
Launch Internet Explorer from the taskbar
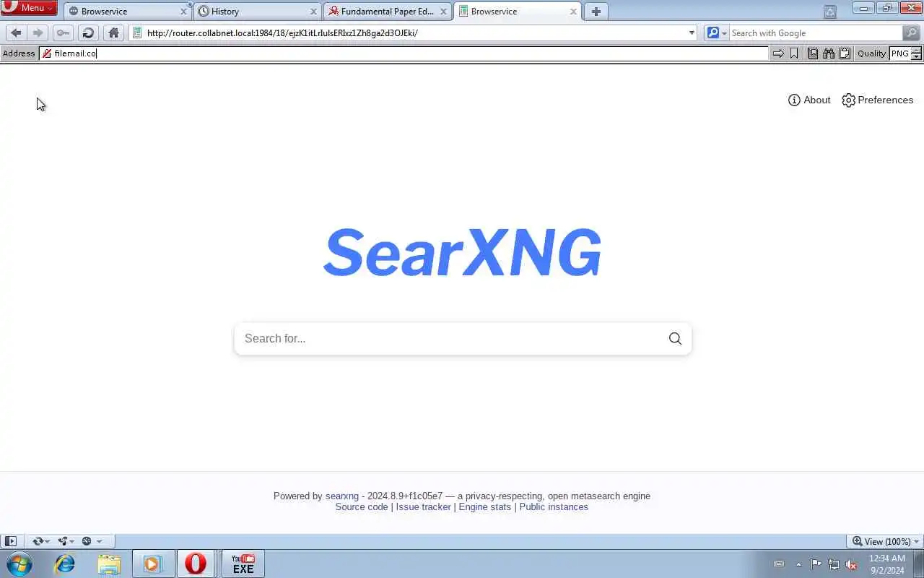tap(65, 564)
